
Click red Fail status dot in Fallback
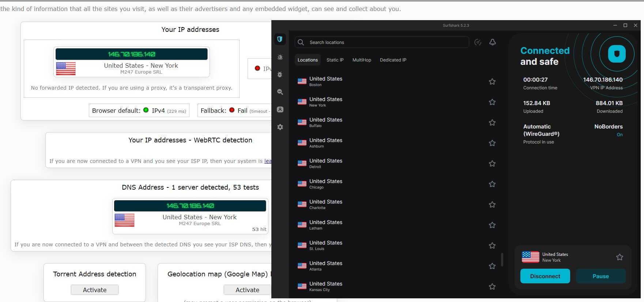[232, 110]
